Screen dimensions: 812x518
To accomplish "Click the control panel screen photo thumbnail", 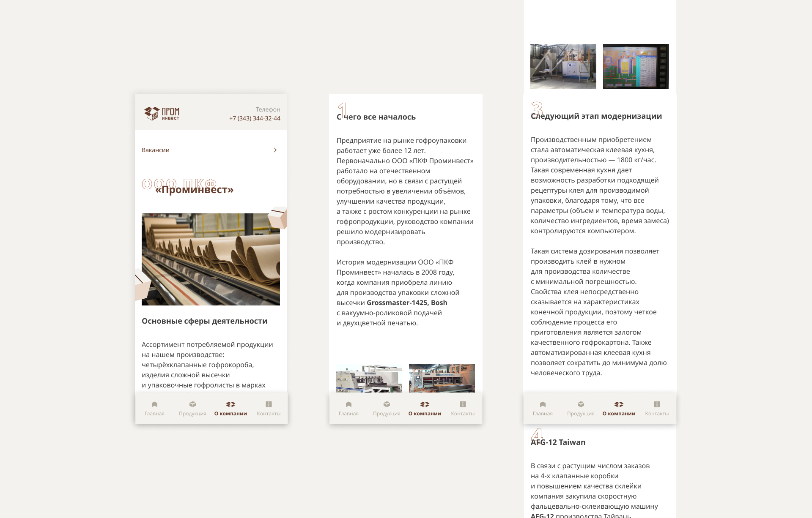I will click(636, 66).
